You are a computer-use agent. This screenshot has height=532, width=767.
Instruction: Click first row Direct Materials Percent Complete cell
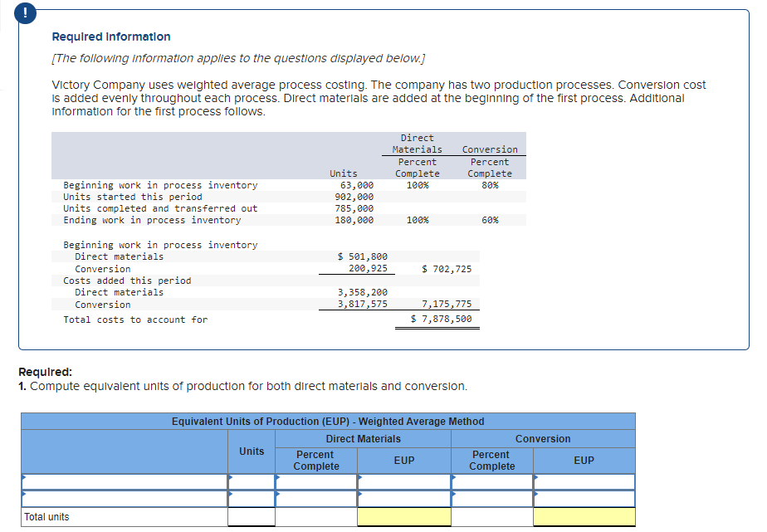click(x=315, y=481)
